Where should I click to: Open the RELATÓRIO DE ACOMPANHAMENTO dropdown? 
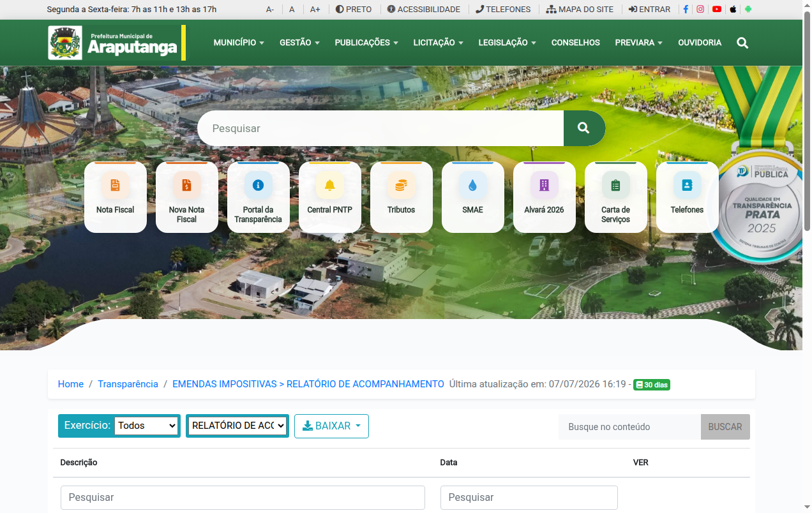click(237, 426)
